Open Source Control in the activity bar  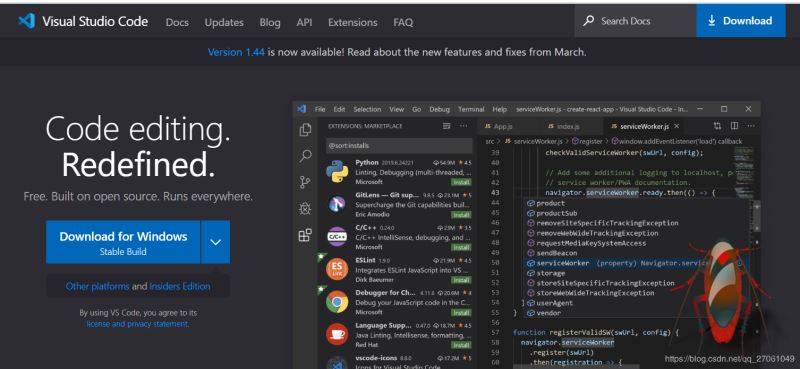(305, 182)
